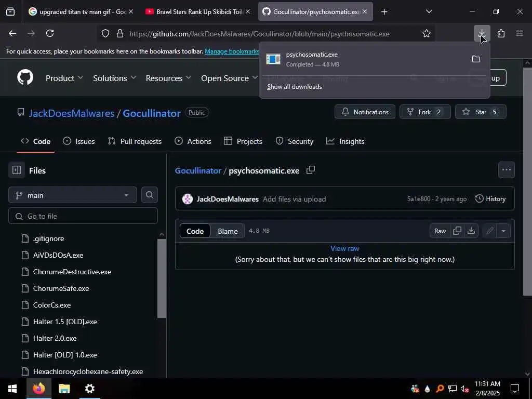The image size is (532, 399).
Task: Click the file search magnifier button
Action: 149,195
